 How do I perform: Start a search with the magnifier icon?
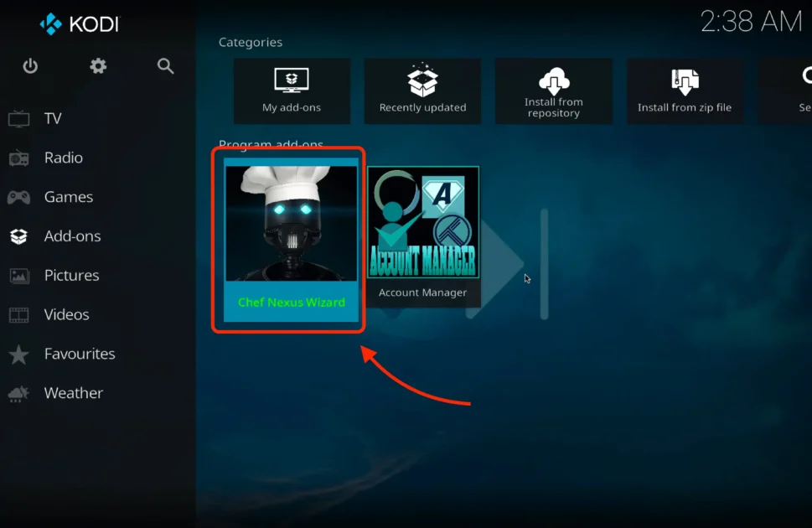[165, 65]
